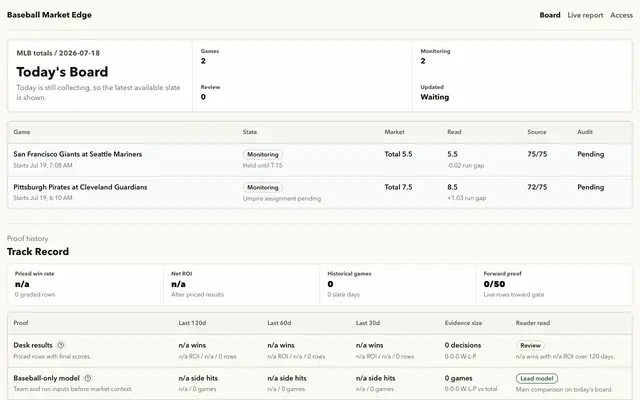This screenshot has width=640, height=400.
Task: Click the Source column header
Action: point(537,132)
